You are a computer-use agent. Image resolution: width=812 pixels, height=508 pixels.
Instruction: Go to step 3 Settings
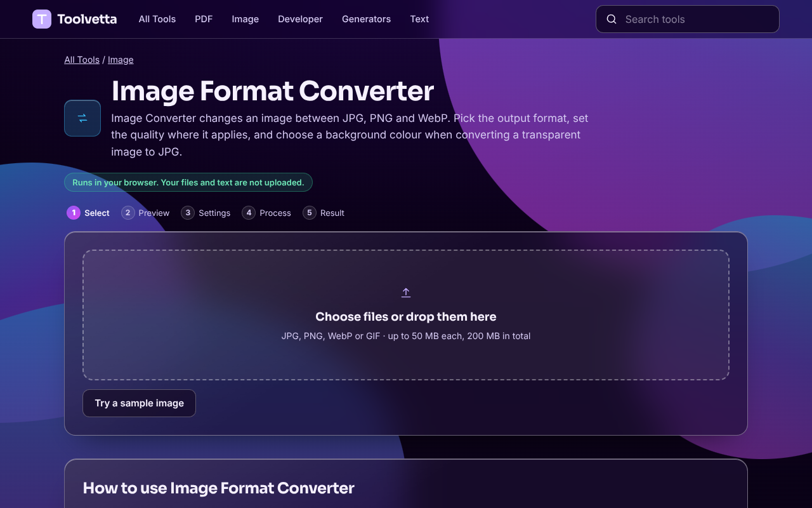(206, 213)
